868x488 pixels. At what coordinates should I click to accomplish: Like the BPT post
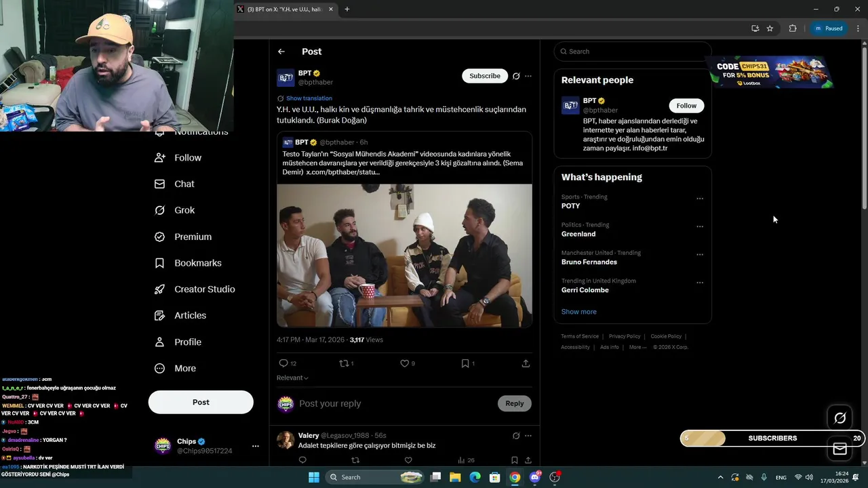(x=405, y=363)
